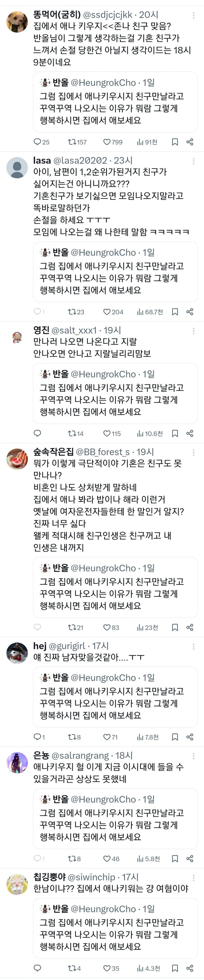Bookmark 영진's tweet
204x980 pixels.
pos(175,433)
